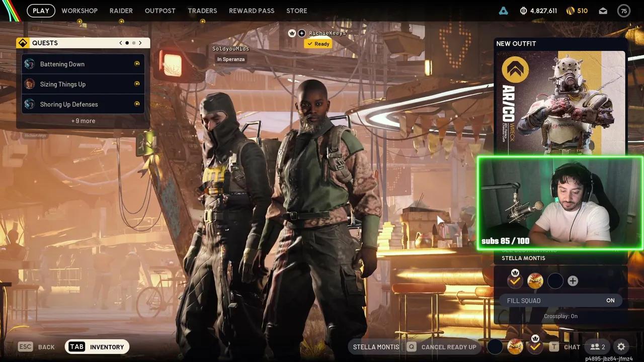Image resolution: width=644 pixels, height=362 pixels.
Task: Open the TRADERS tab
Action: (x=202, y=11)
